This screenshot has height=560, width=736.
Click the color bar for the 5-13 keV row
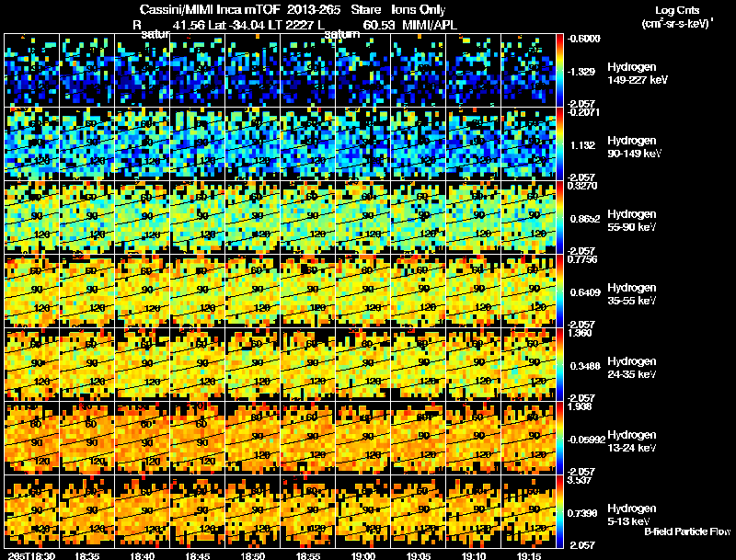tap(560, 512)
